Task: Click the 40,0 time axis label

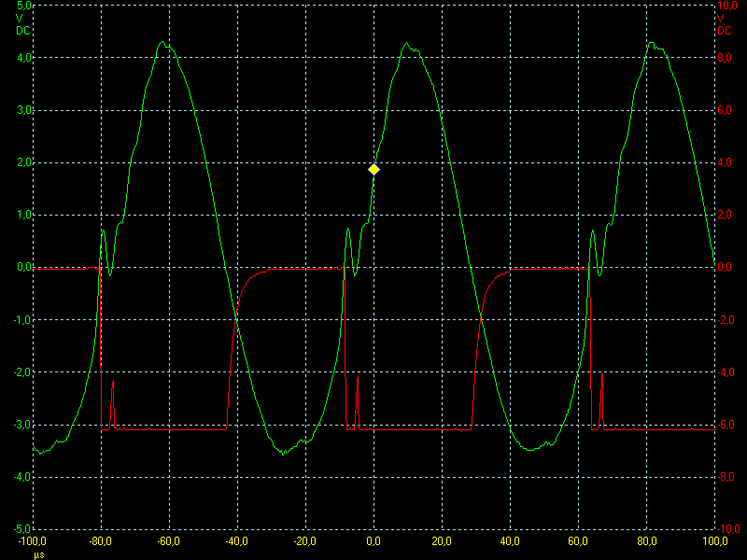Action: tap(510, 541)
